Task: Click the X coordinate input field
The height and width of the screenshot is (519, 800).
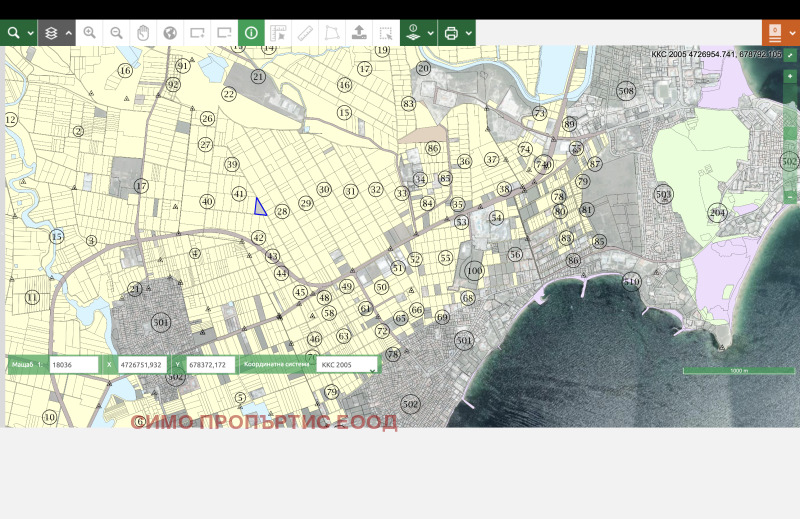Action: coord(144,366)
